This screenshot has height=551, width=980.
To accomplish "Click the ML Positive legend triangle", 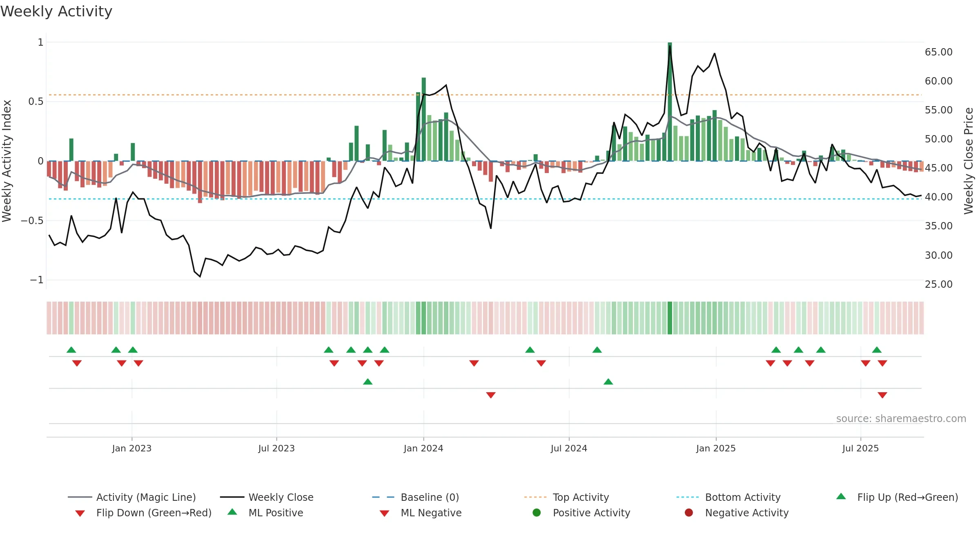I will pyautogui.click(x=232, y=512).
